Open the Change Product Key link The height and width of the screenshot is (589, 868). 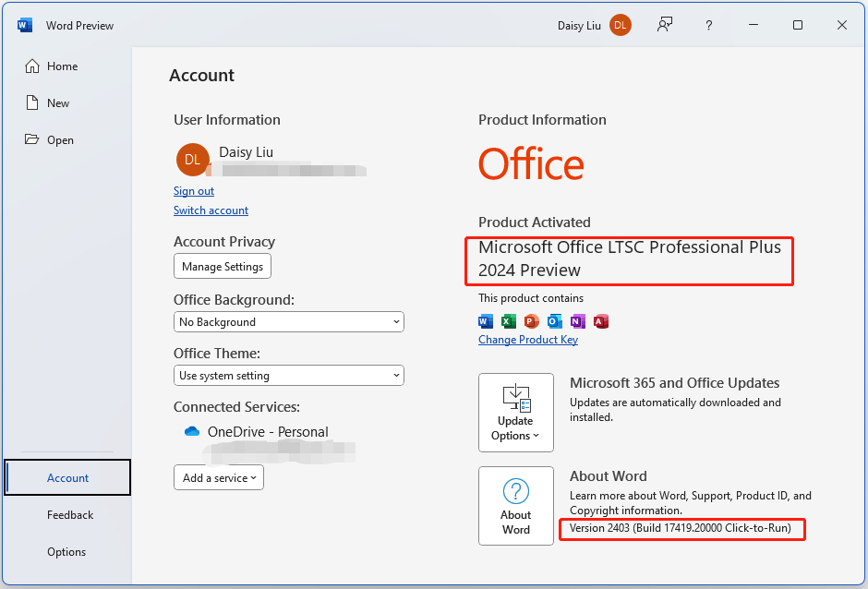click(528, 339)
